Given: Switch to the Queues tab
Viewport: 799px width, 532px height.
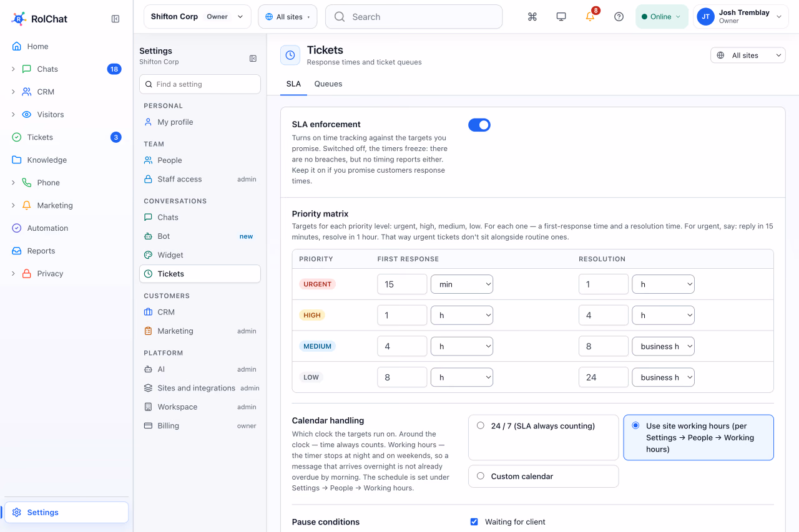Looking at the screenshot, I should tap(328, 84).
